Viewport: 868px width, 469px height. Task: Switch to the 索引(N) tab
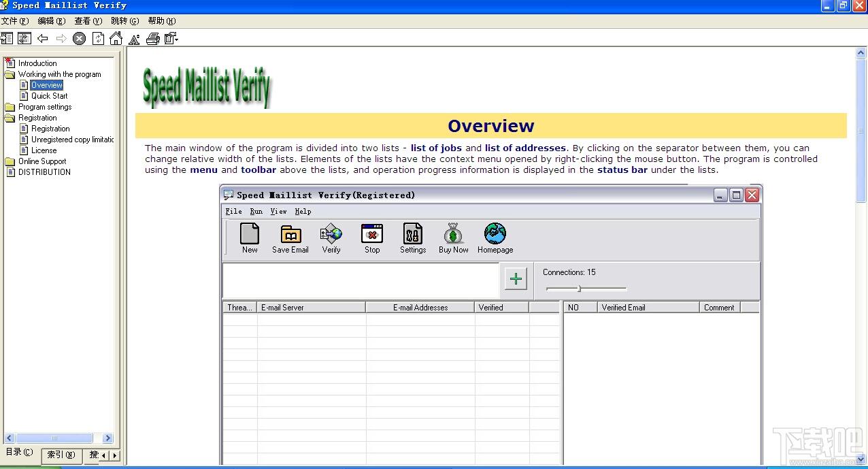click(61, 455)
